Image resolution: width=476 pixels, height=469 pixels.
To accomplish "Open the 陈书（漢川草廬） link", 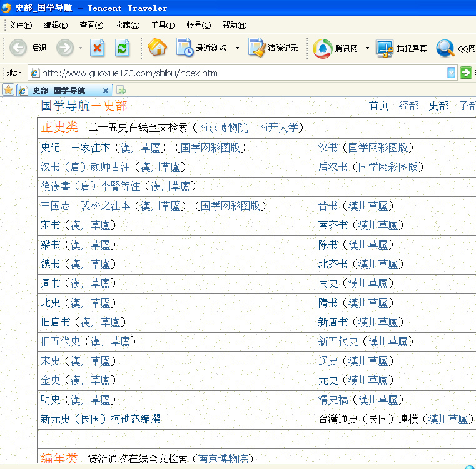I will coord(356,245).
